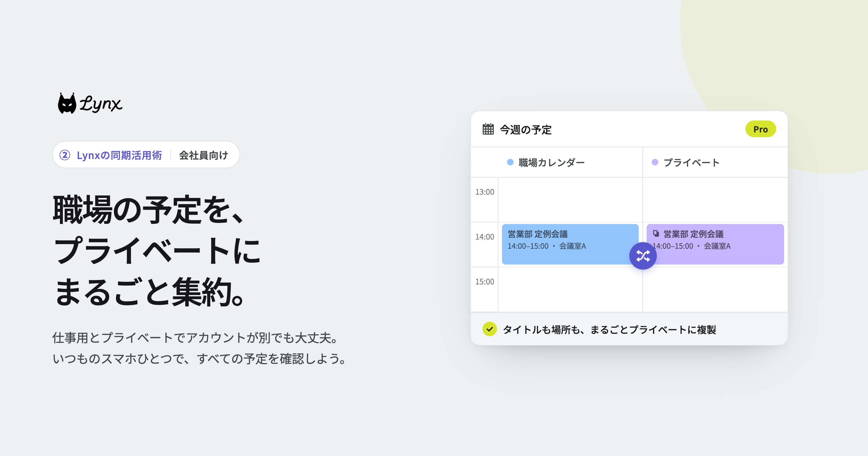Click the circled number 2 icon
868x456 pixels.
[x=65, y=155]
